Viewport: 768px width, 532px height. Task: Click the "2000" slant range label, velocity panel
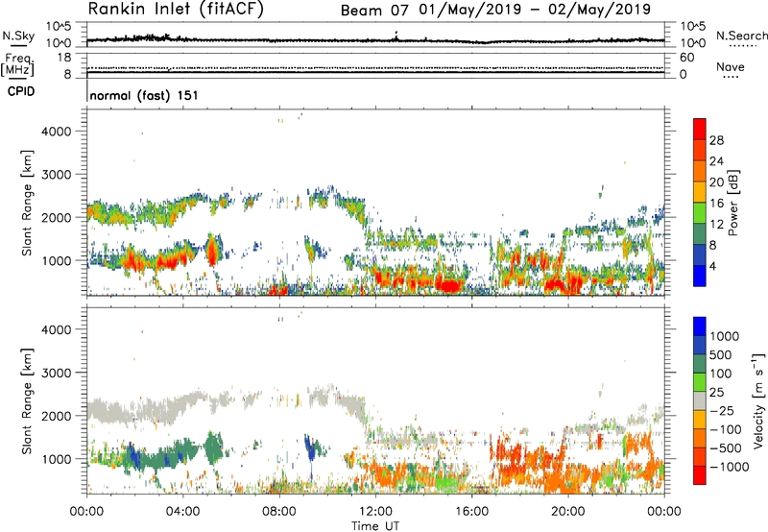(x=57, y=416)
